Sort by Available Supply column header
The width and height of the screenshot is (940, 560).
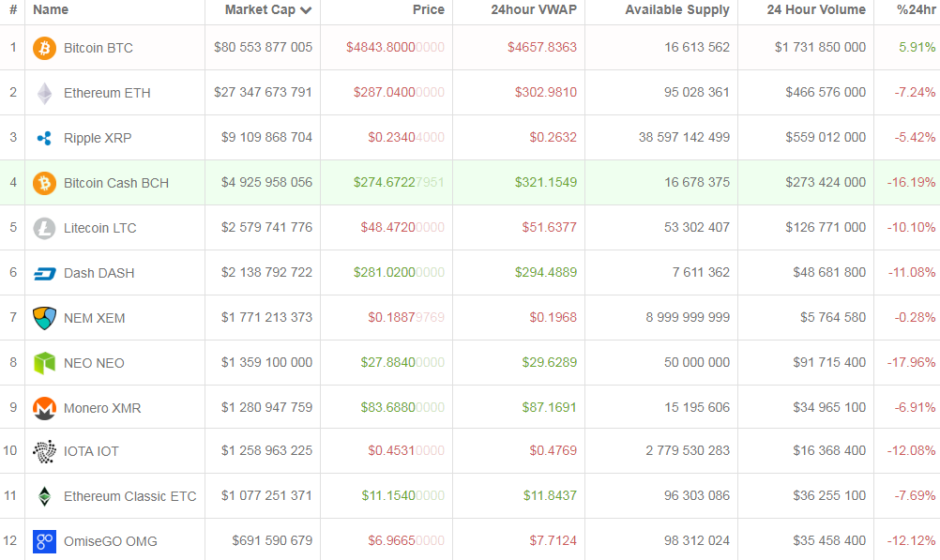[x=676, y=10]
